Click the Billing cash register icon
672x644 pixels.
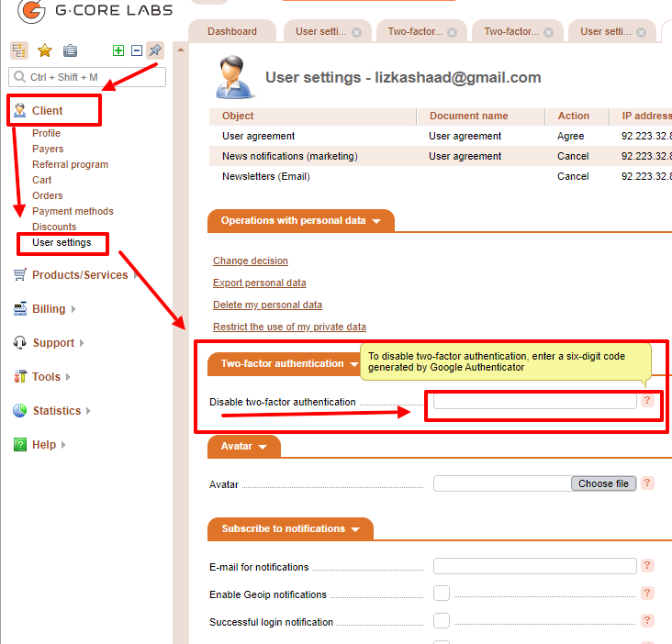(19, 308)
